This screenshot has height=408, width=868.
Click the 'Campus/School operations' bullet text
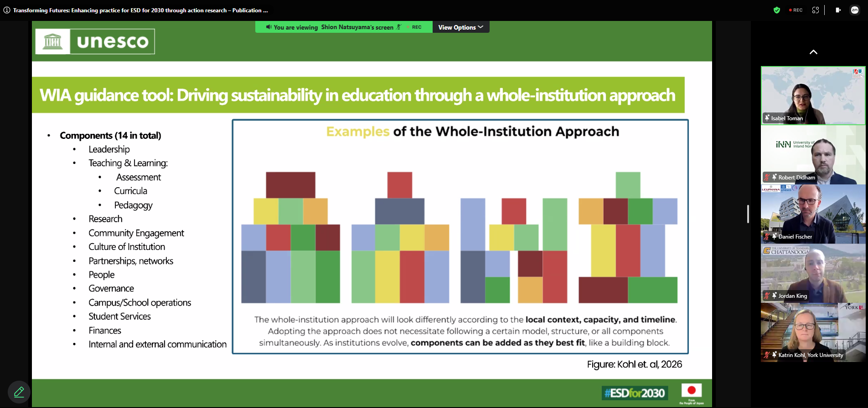point(139,302)
